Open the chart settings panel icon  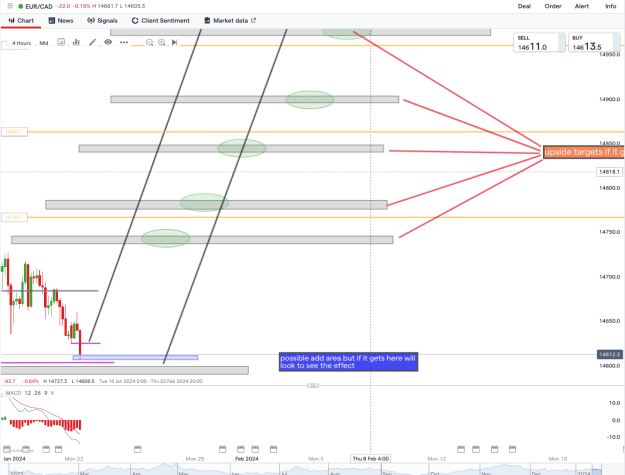[61, 42]
